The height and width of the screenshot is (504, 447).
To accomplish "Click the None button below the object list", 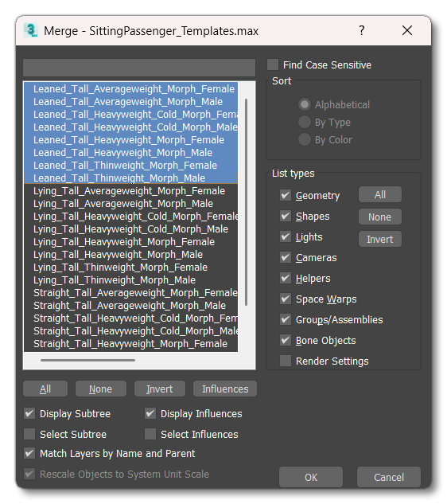I will [101, 389].
